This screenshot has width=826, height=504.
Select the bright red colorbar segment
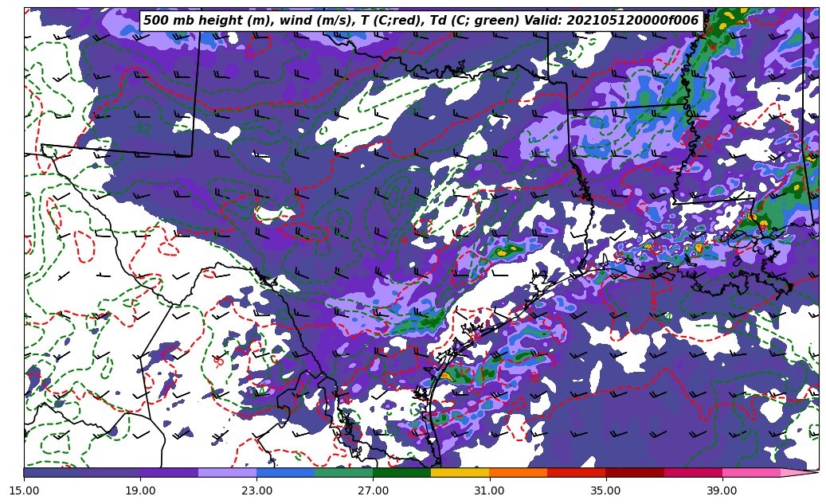click(x=577, y=472)
